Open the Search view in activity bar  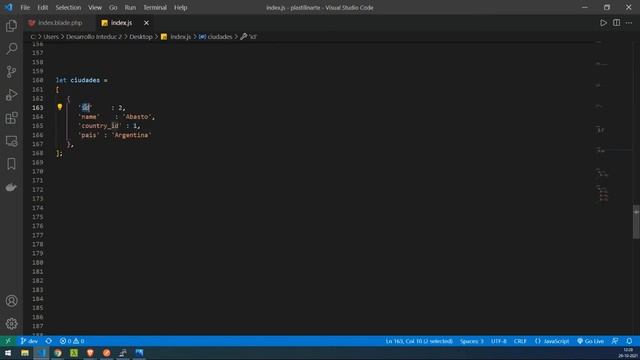pyautogui.click(x=11, y=49)
